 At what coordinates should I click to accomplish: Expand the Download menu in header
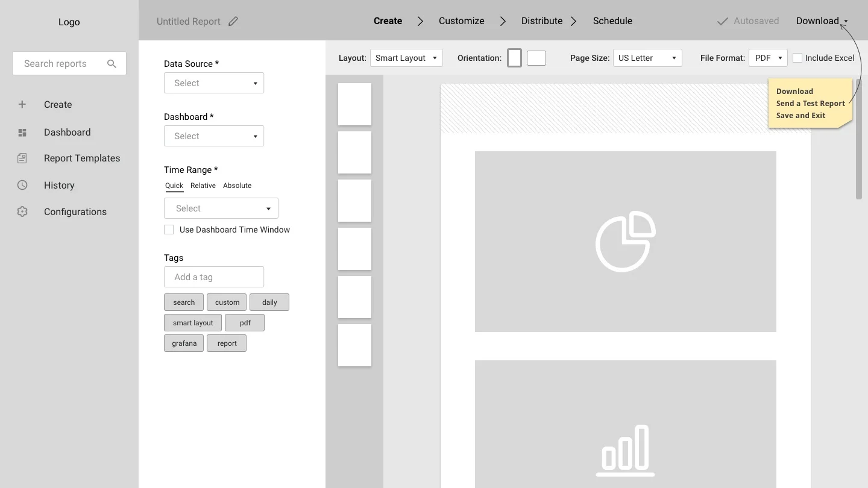tap(822, 21)
